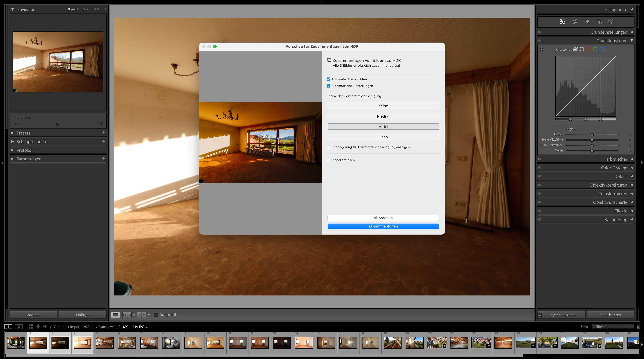This screenshot has width=644, height=359.
Task: Open the masking tool
Action: click(x=611, y=22)
